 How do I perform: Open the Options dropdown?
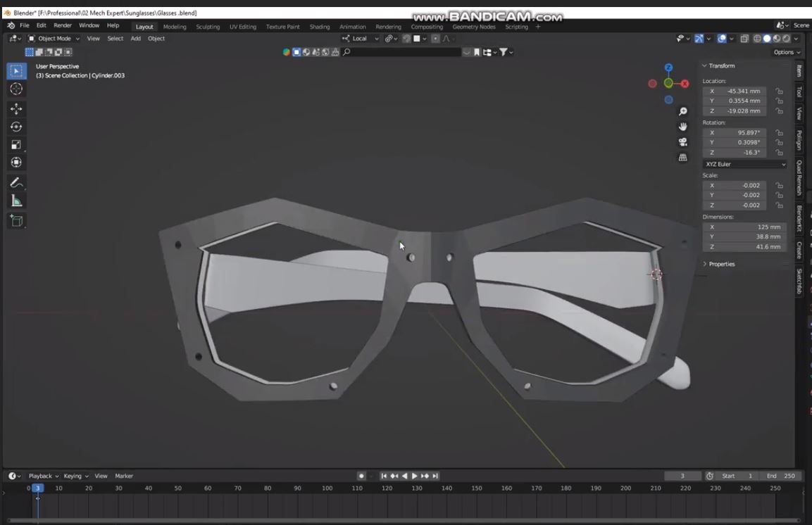[787, 52]
